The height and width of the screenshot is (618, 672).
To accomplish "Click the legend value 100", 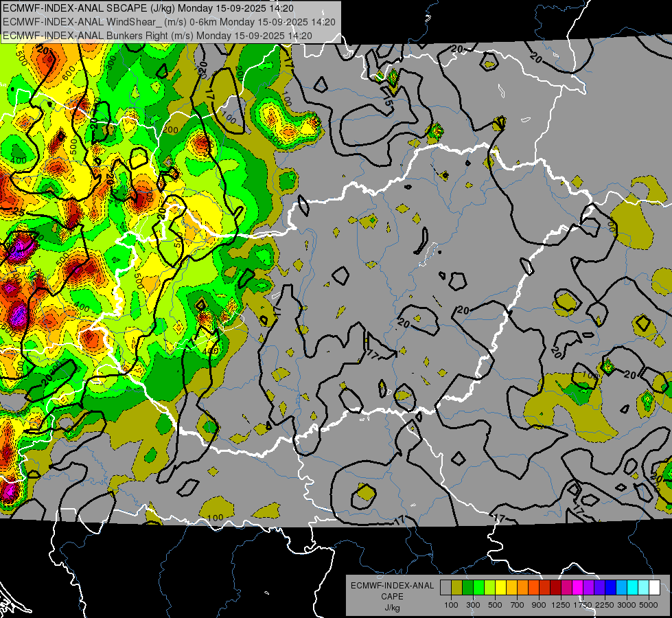I will (x=451, y=605).
